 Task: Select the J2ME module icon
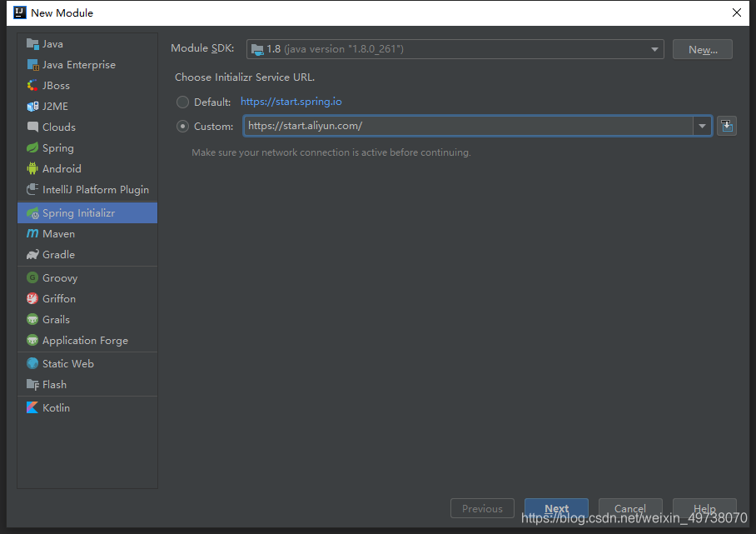pos(32,106)
